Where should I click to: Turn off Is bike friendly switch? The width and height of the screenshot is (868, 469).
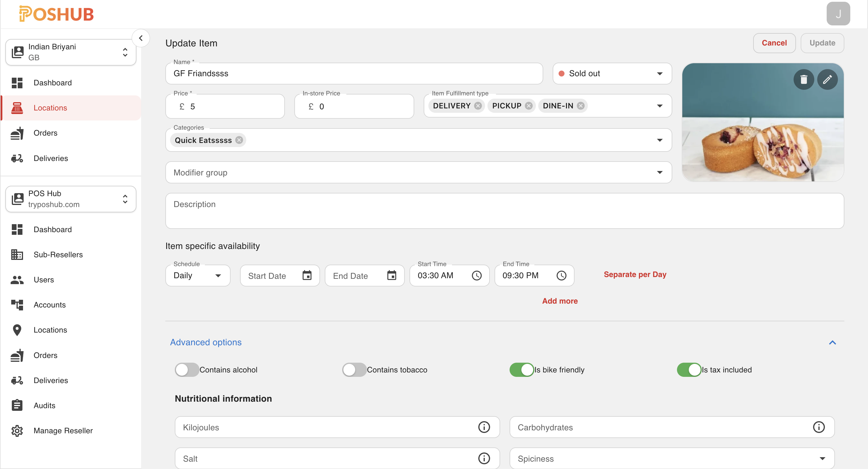(522, 369)
